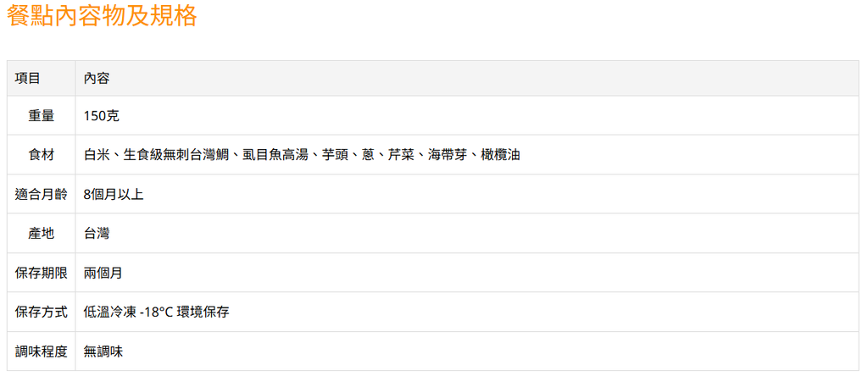Select the 項目 column header
The image size is (868, 376).
coord(28,79)
